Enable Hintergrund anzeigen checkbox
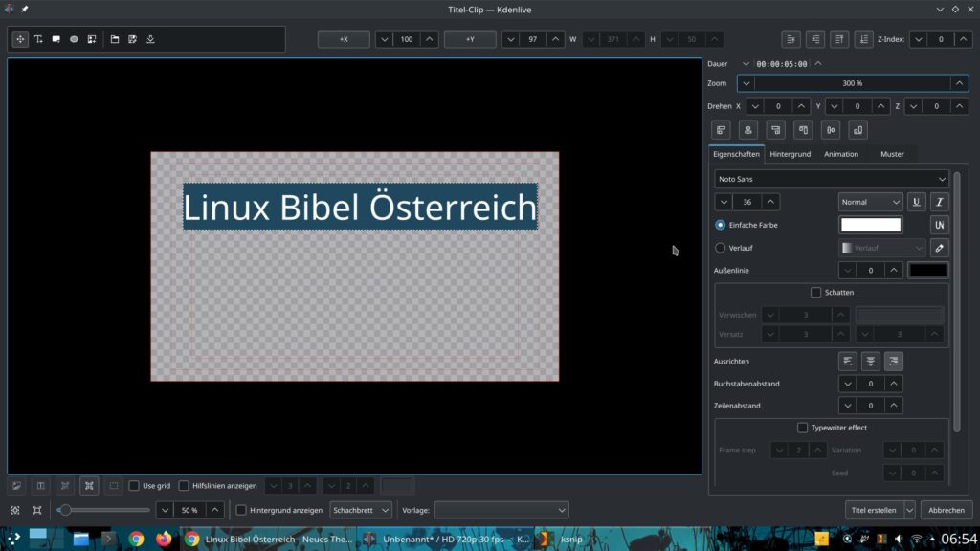This screenshot has height=551, width=980. (x=240, y=511)
